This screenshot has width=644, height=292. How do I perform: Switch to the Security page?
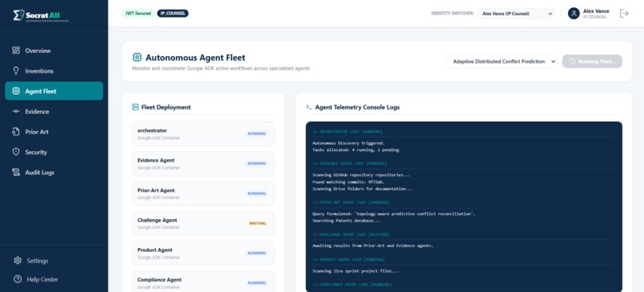click(x=54, y=152)
